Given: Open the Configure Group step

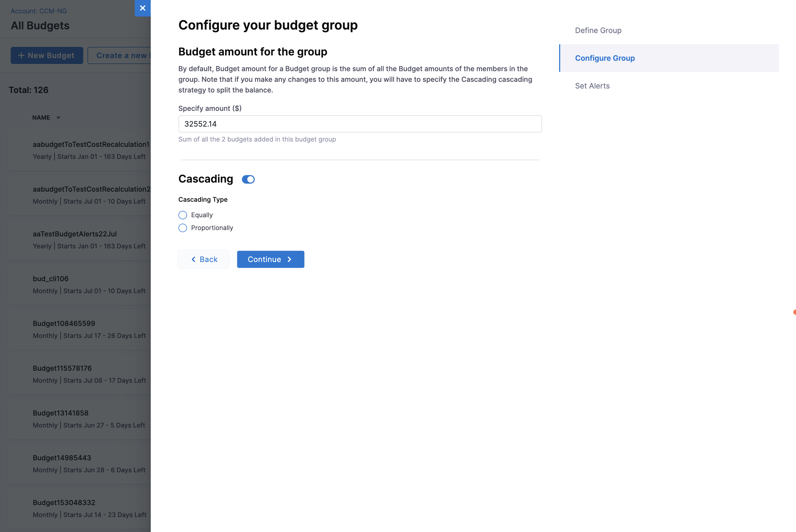Looking at the screenshot, I should pyautogui.click(x=604, y=58).
